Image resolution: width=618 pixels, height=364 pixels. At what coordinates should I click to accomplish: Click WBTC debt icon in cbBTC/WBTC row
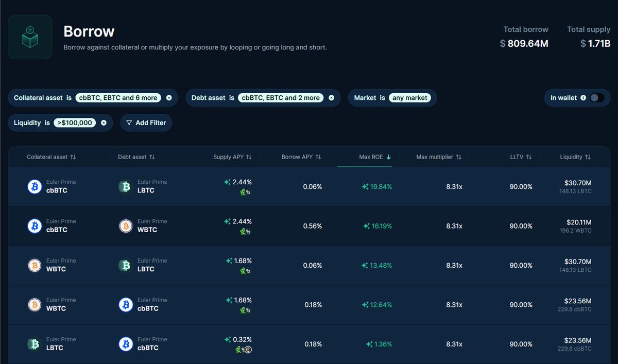pos(126,226)
